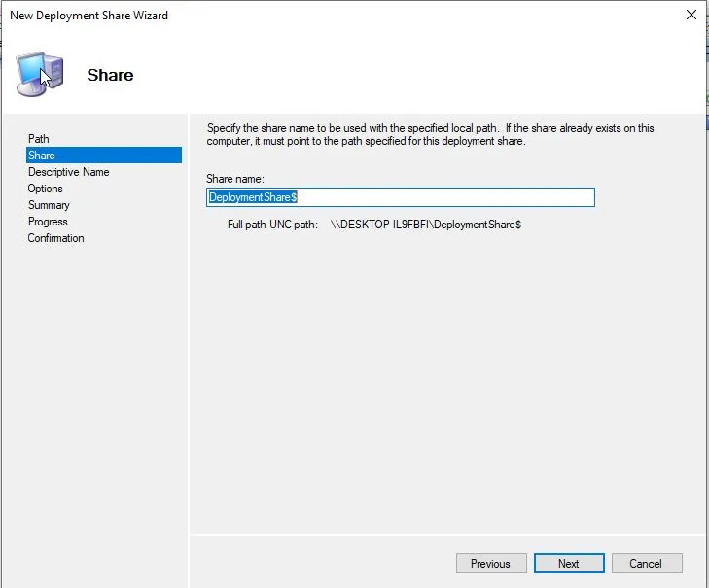The image size is (709, 588).
Task: Proceed with the Next button
Action: [x=568, y=564]
